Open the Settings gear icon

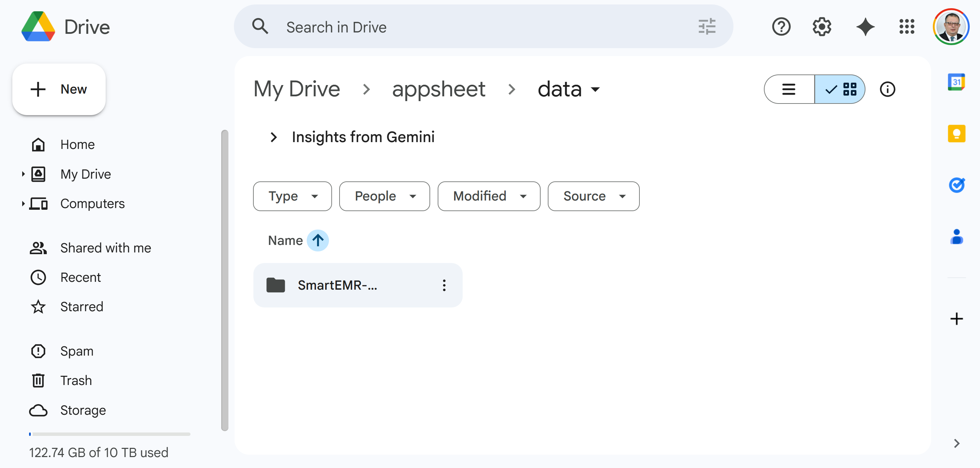[821, 27]
